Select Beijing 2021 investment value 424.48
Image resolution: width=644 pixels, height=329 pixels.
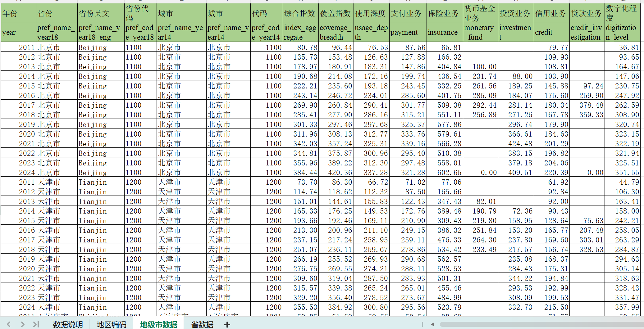click(516, 144)
